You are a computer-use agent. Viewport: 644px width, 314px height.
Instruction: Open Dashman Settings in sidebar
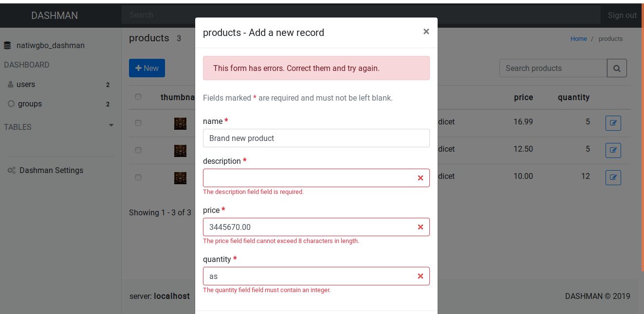point(51,170)
